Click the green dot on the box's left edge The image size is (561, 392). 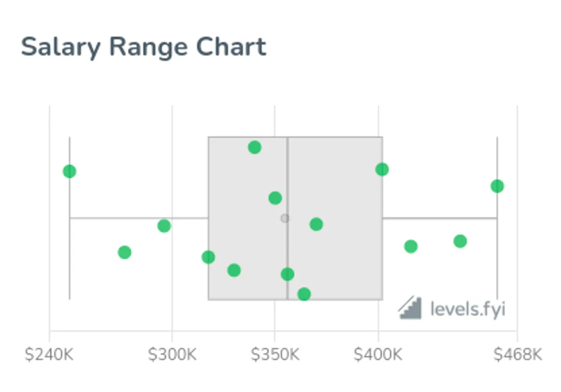click(x=208, y=257)
